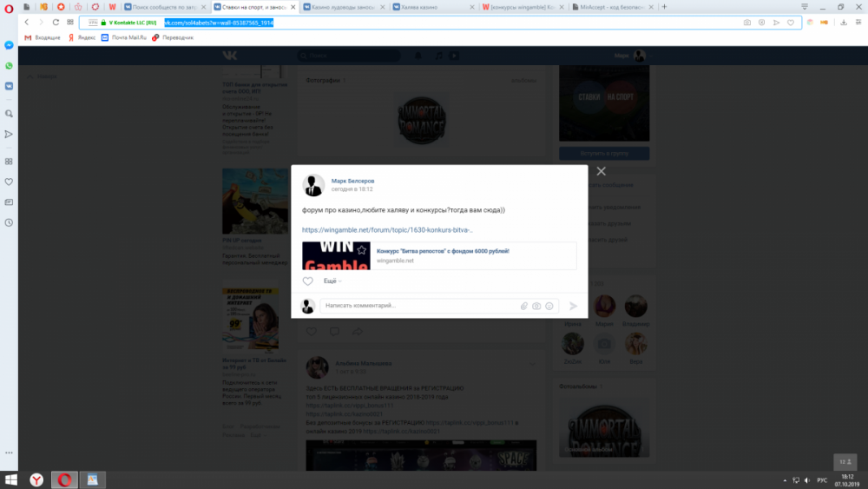Open WhatsApp in the Opera sidebar
Screen dimensions: 868x489
(x=9, y=66)
